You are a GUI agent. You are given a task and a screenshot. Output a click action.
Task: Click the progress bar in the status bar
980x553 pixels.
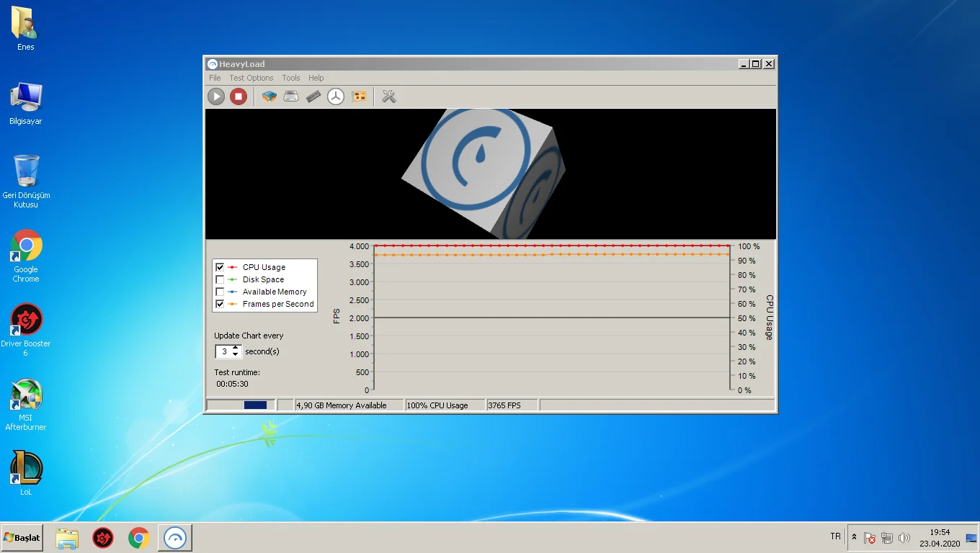click(x=240, y=405)
